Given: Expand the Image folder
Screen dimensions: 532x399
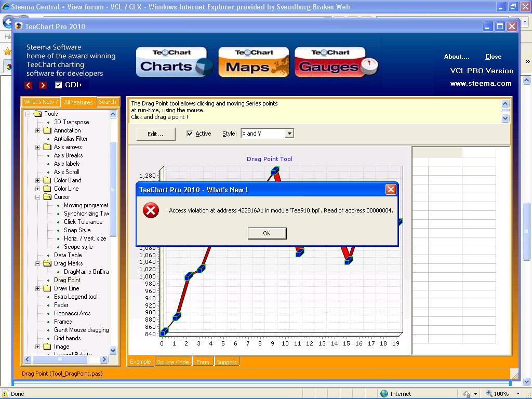Looking at the screenshot, I should point(37,347).
